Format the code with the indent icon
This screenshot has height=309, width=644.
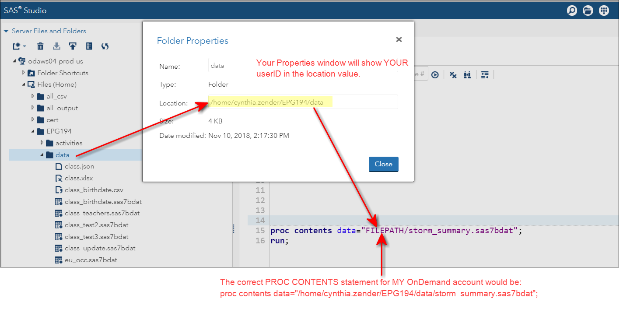(484, 74)
